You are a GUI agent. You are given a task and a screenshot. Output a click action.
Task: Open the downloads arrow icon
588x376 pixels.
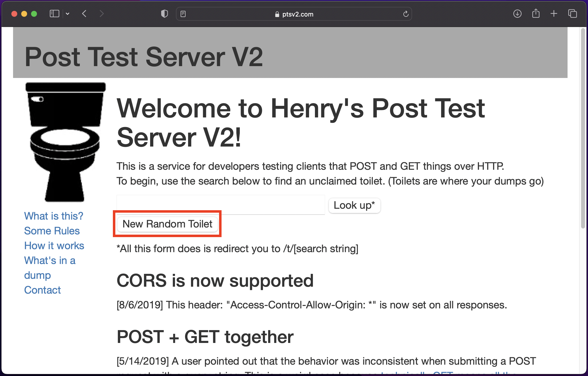tap(517, 14)
